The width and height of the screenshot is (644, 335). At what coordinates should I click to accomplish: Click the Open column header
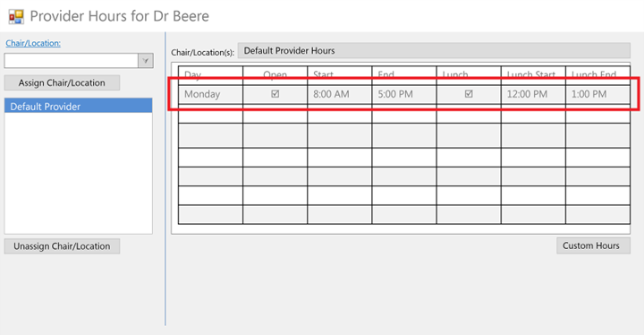pyautogui.click(x=275, y=75)
